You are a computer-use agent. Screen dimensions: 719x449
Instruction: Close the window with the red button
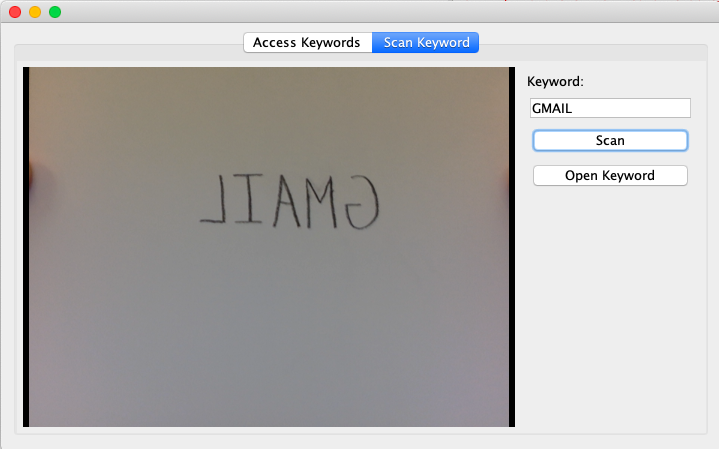(x=15, y=12)
